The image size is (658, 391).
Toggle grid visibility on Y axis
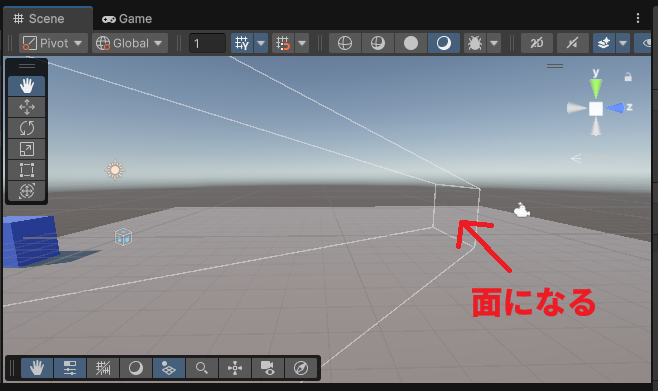point(242,43)
